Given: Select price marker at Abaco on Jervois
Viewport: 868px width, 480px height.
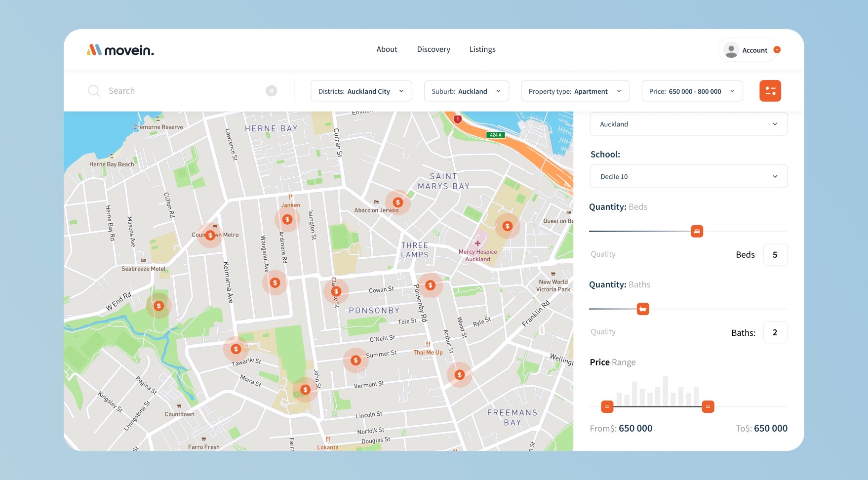Looking at the screenshot, I should pos(398,202).
